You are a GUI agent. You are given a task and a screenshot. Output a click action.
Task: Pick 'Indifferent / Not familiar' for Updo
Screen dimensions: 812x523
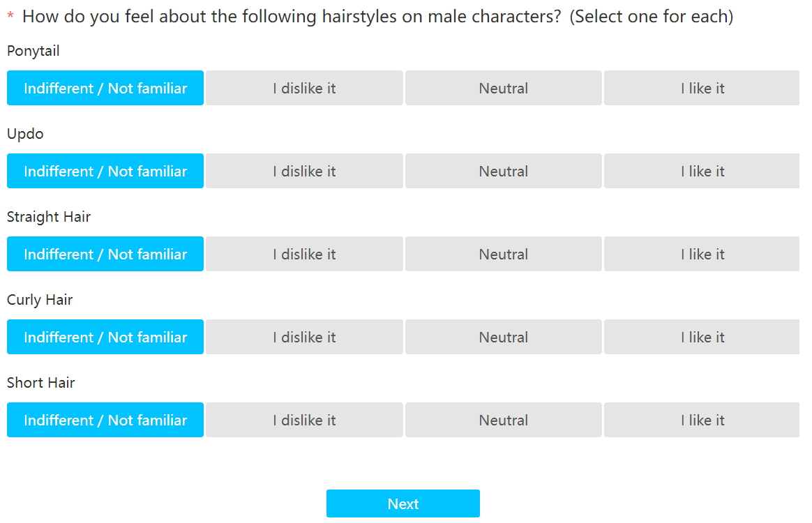tap(105, 171)
